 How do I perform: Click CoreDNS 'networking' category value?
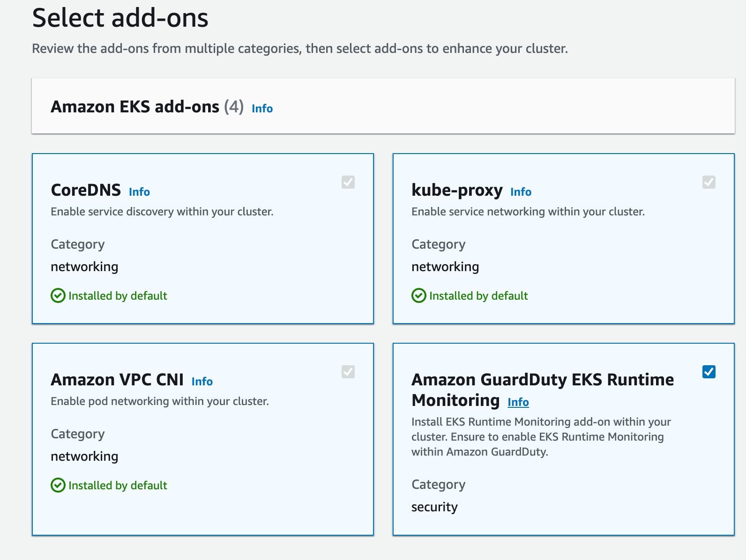[84, 267]
